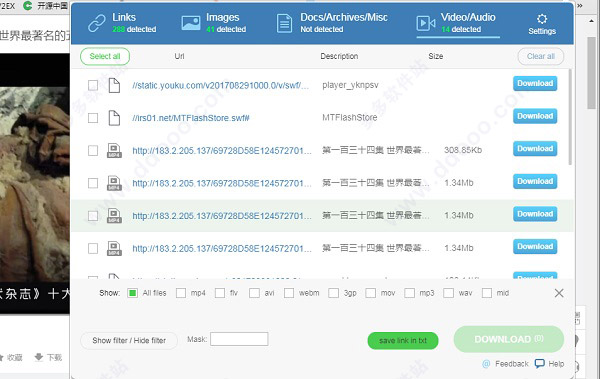Enable the mp3 filter checkbox
Viewport: 600px width, 379px height.
(x=409, y=293)
